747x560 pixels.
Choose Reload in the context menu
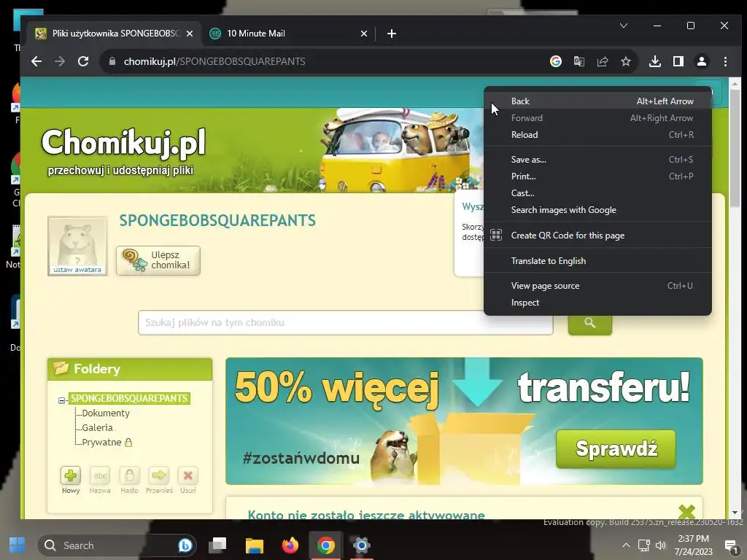pyautogui.click(x=597, y=135)
